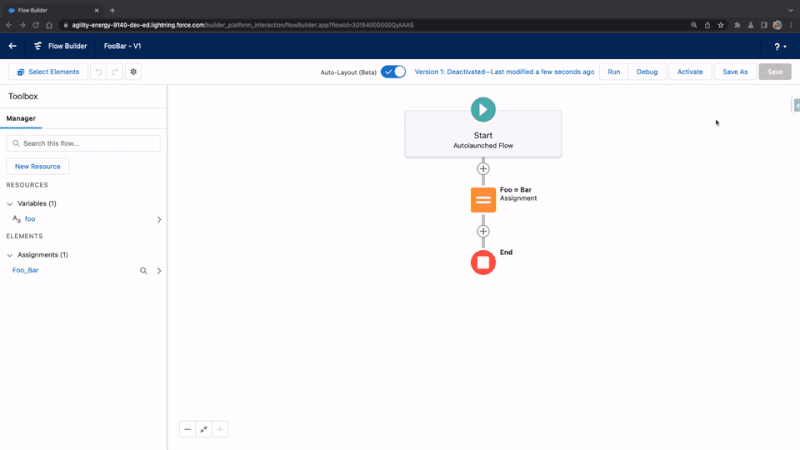The width and height of the screenshot is (800, 450).
Task: Click the red End element icon
Action: (x=483, y=262)
